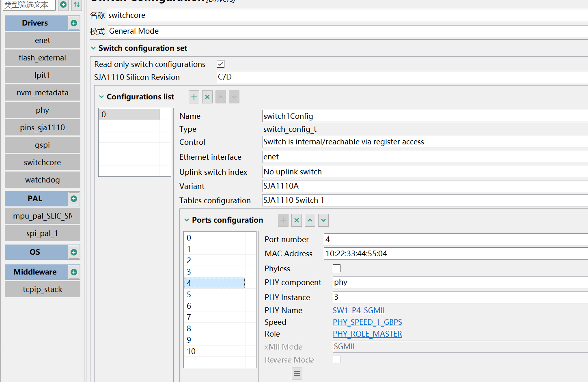588x382 pixels.
Task: Click the PHY_SPEED_1_GBPS link
Action: [x=367, y=322]
